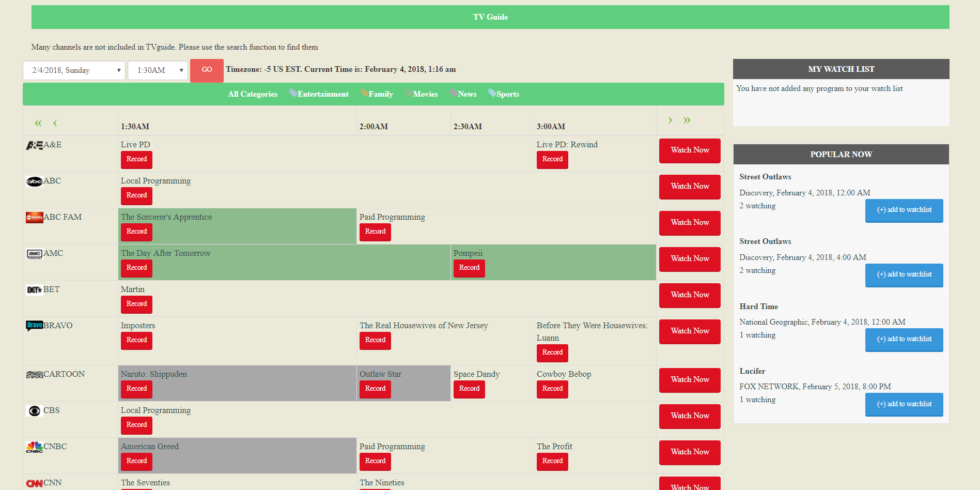980x490 pixels.
Task: Click the CBS eye logo
Action: coord(34,411)
